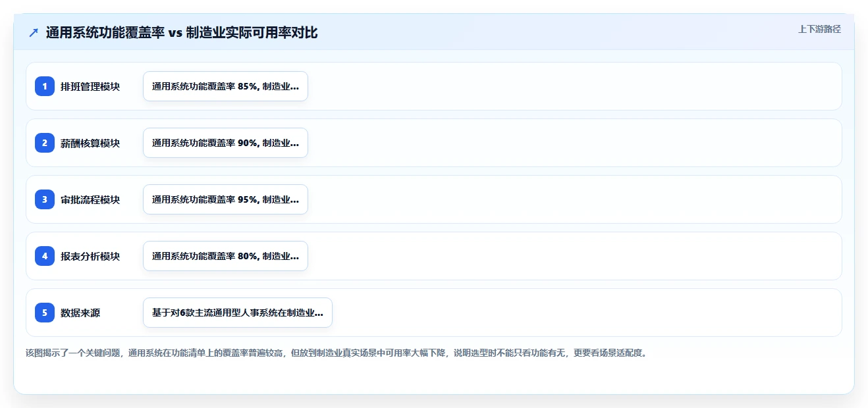
Task: Open the 通用系统功能覆盖率 80% chip
Action: tap(225, 256)
